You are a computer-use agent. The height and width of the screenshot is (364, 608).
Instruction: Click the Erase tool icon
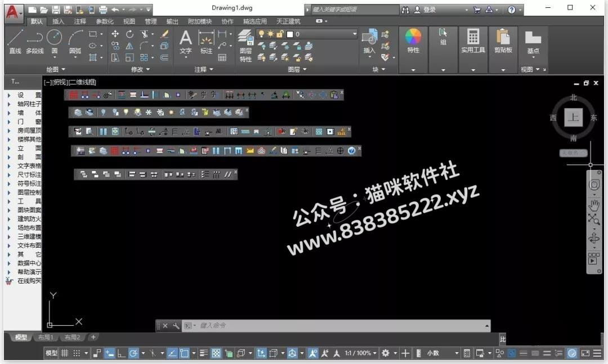(x=164, y=34)
